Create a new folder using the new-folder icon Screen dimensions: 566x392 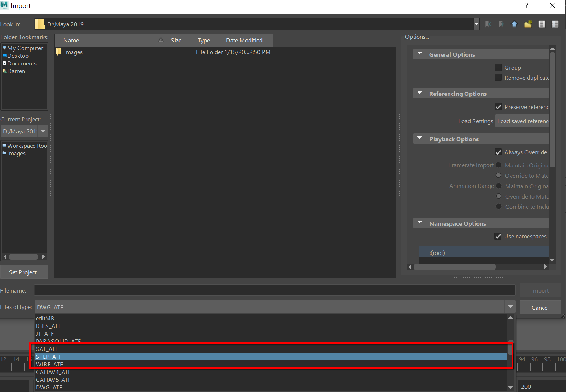tap(528, 24)
